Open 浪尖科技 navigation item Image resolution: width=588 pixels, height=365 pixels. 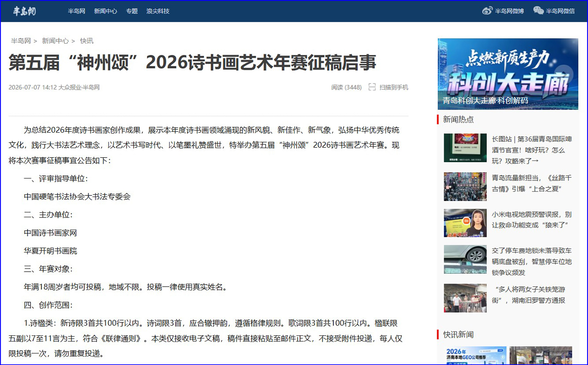click(158, 11)
